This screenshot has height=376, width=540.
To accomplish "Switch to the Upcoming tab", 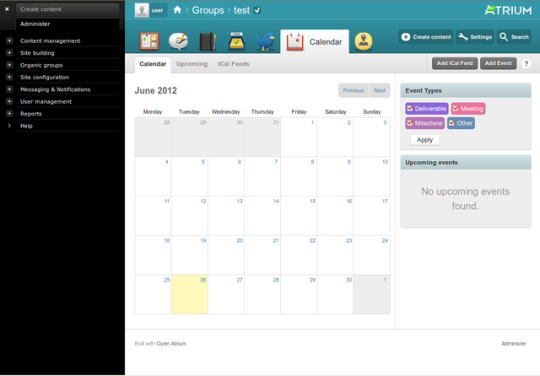I will pos(192,64).
